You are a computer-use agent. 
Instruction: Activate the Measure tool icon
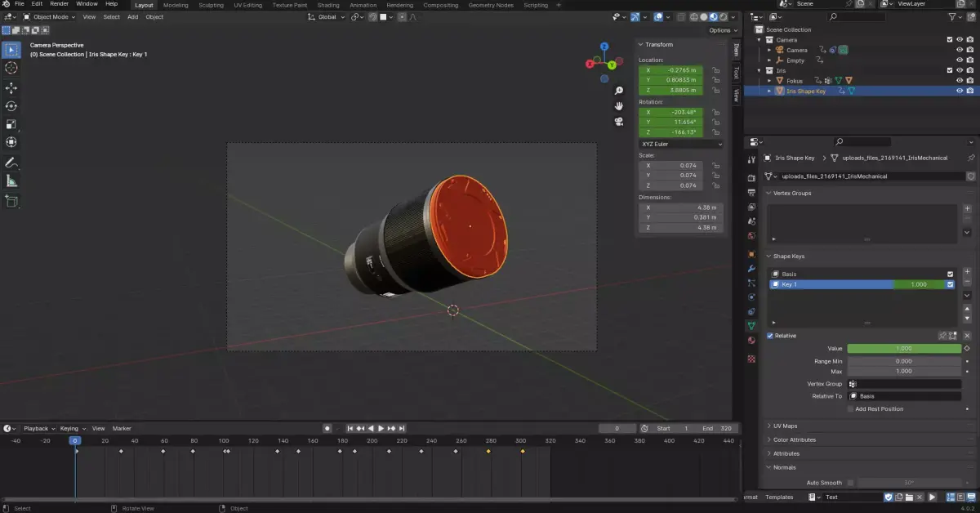[x=11, y=181]
